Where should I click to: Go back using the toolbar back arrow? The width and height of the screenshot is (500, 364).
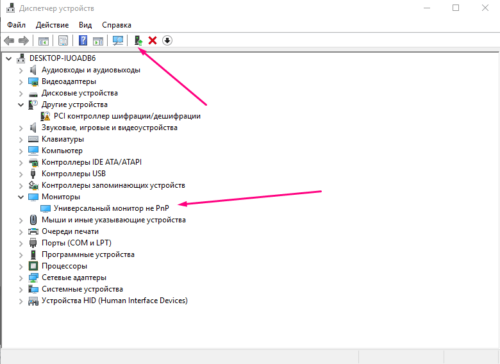[9, 41]
